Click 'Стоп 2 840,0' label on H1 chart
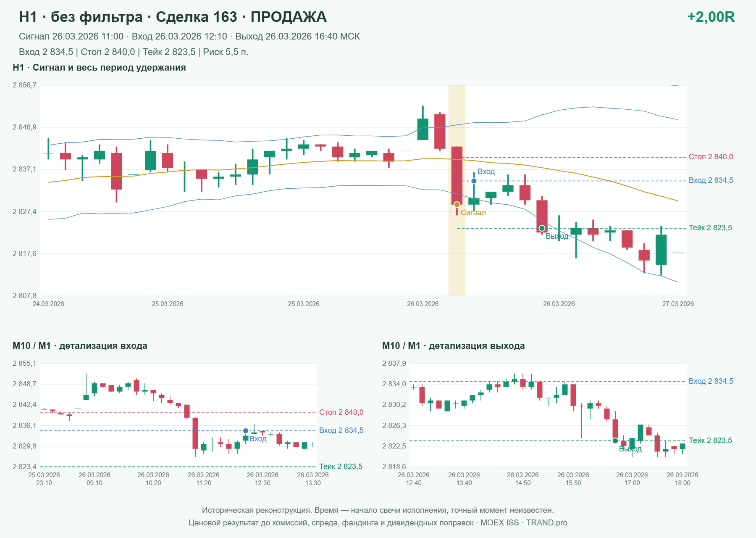Viewport: 756px width, 538px height. tap(711, 157)
